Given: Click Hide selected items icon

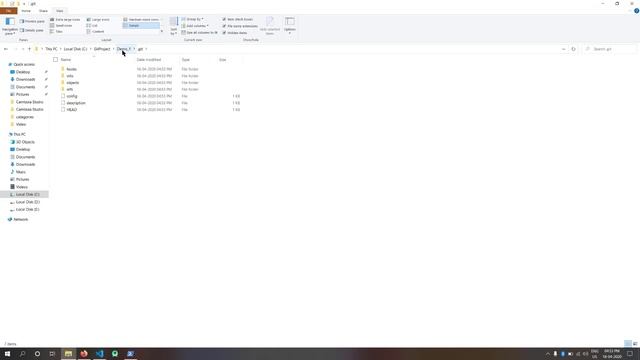Looking at the screenshot, I should [270, 25].
